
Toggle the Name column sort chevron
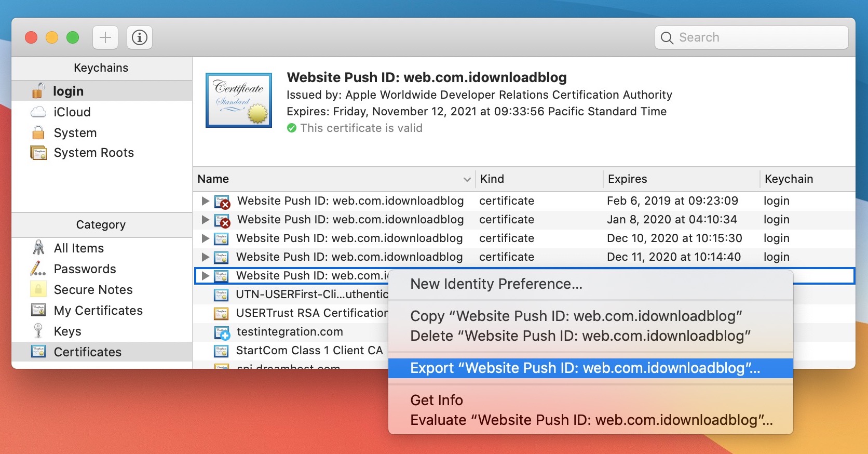tap(467, 179)
